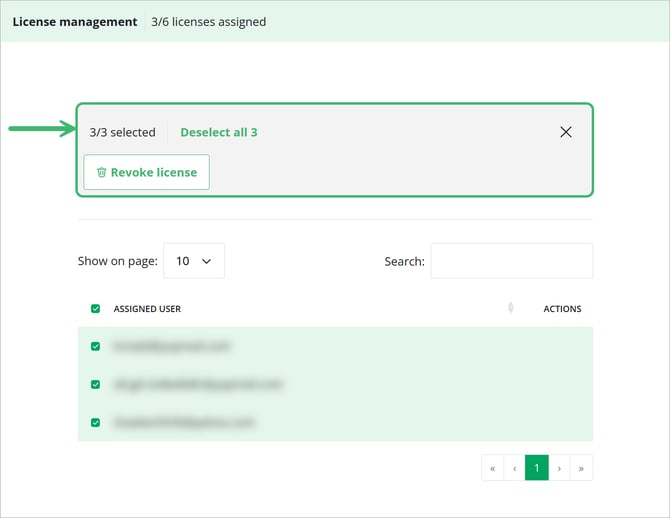Go to next page with single-right arrow
This screenshot has width=670, height=518.
(x=559, y=468)
